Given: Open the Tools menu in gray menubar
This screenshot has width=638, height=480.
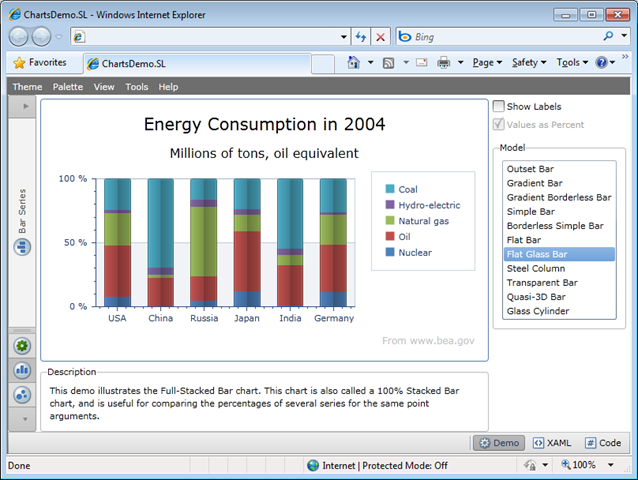Looking at the screenshot, I should point(136,87).
